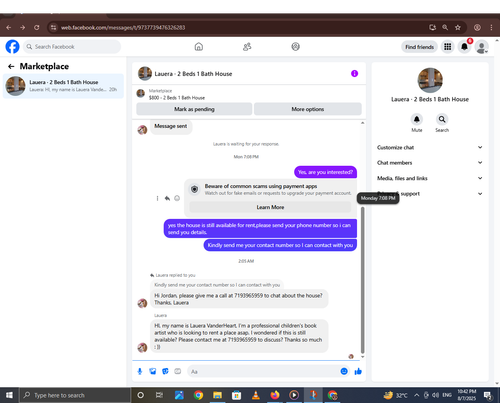The image size is (500, 403).
Task: Click the 'Hi Jordan, please give me a call' message
Action: [239, 299]
